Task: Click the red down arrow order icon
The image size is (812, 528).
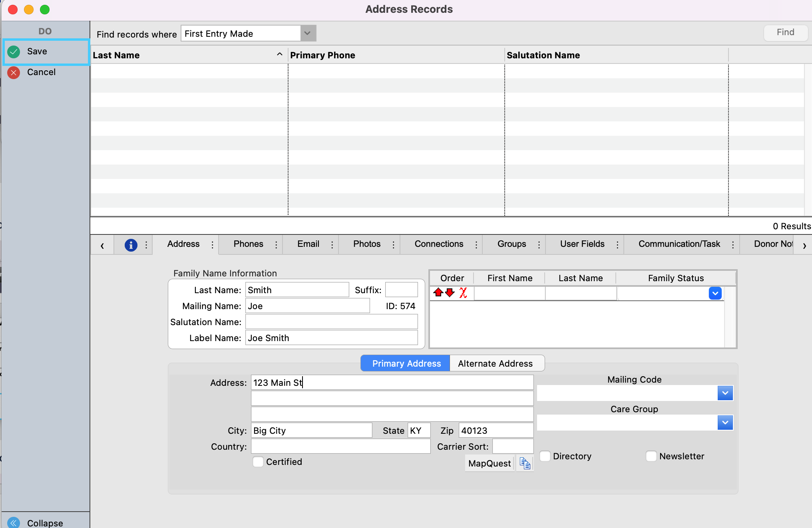Action: [x=450, y=293]
